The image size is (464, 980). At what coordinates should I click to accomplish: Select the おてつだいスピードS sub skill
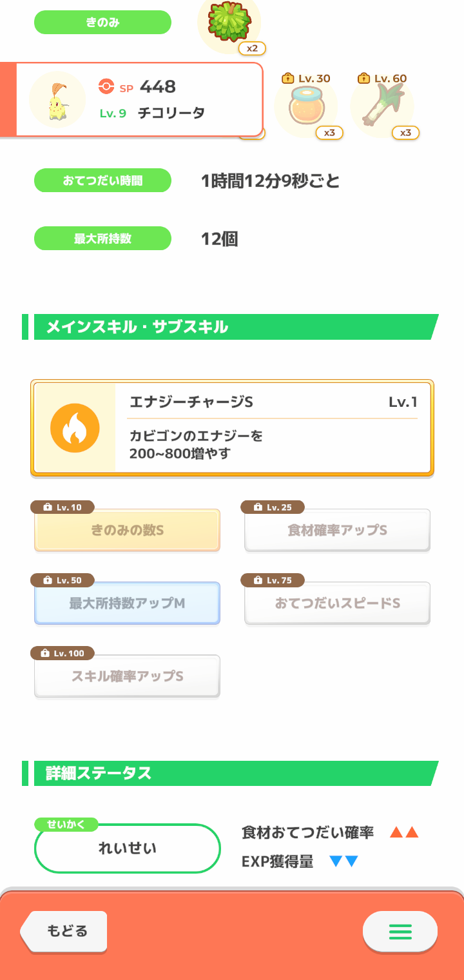[x=337, y=603]
